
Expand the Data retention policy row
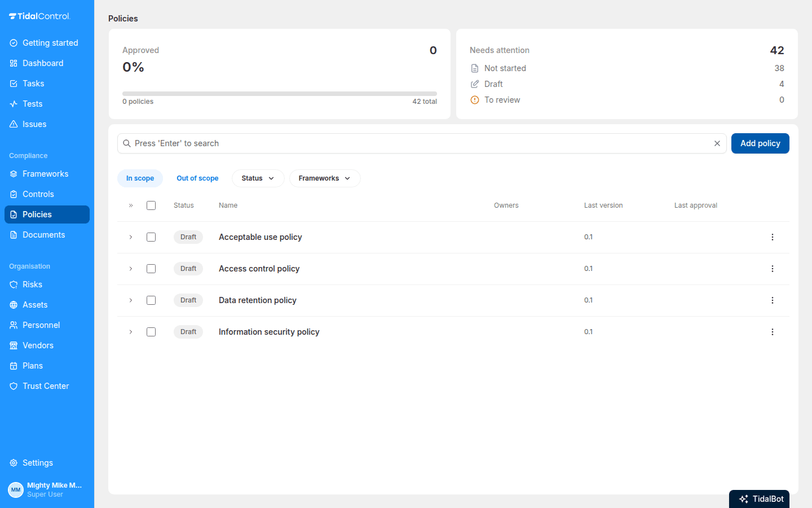[131, 300]
